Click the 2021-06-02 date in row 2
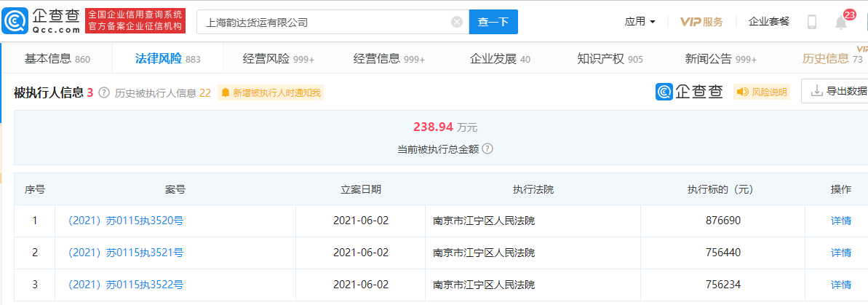 [361, 253]
